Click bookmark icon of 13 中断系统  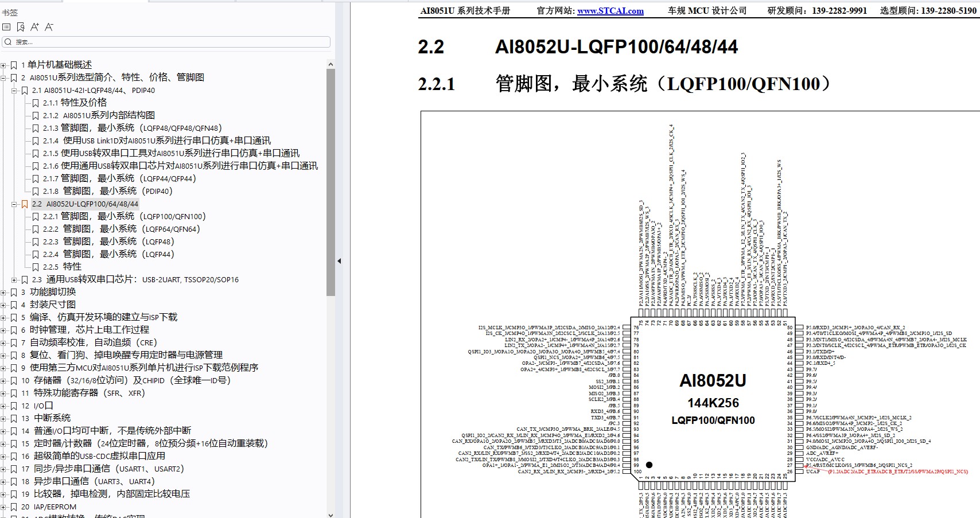click(x=14, y=418)
